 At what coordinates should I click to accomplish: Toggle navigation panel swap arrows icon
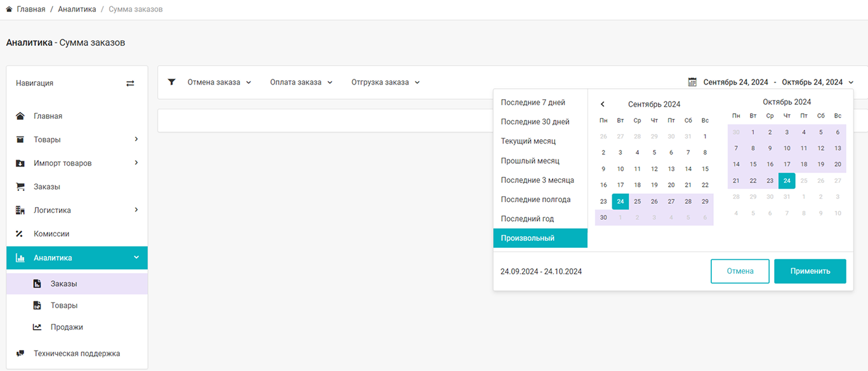tap(130, 83)
